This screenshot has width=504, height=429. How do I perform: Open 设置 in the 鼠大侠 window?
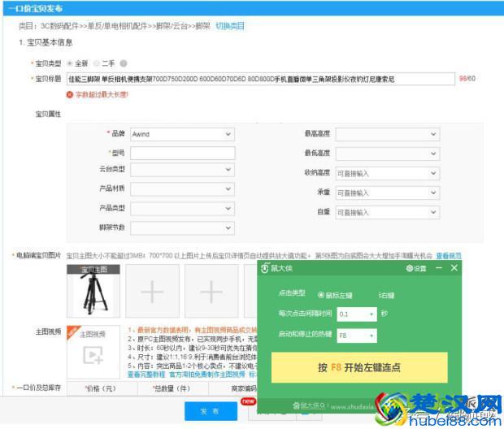click(416, 268)
